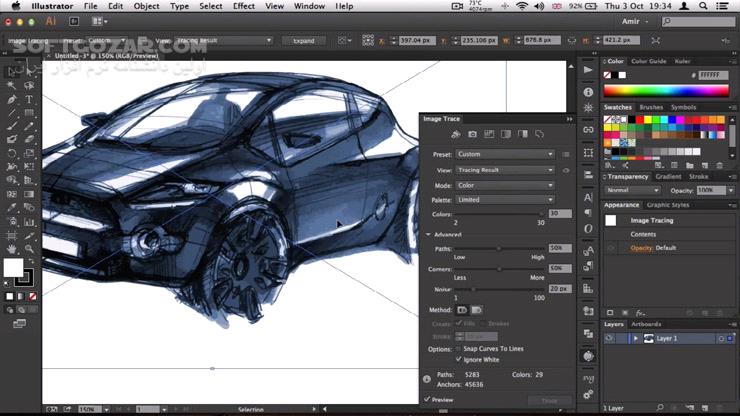Open Spotlight search in the menu bar
The image size is (740, 416).
(x=703, y=6)
